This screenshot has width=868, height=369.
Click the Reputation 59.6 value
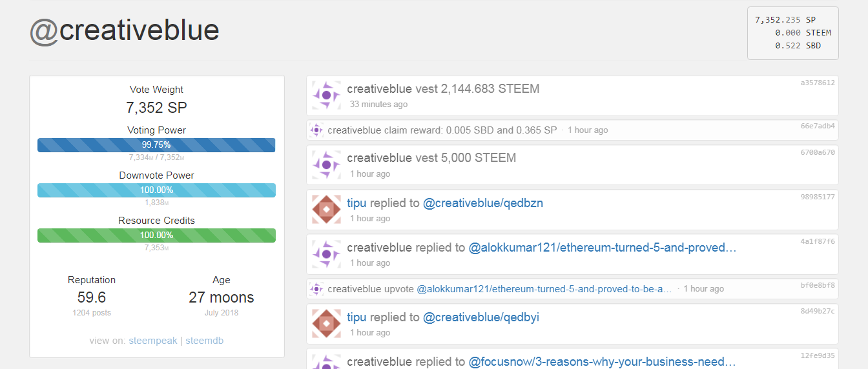pyautogui.click(x=92, y=297)
